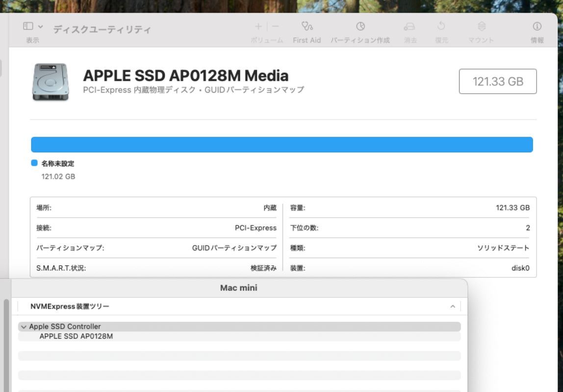Click the Mount drive icon
The image size is (563, 392).
click(482, 26)
